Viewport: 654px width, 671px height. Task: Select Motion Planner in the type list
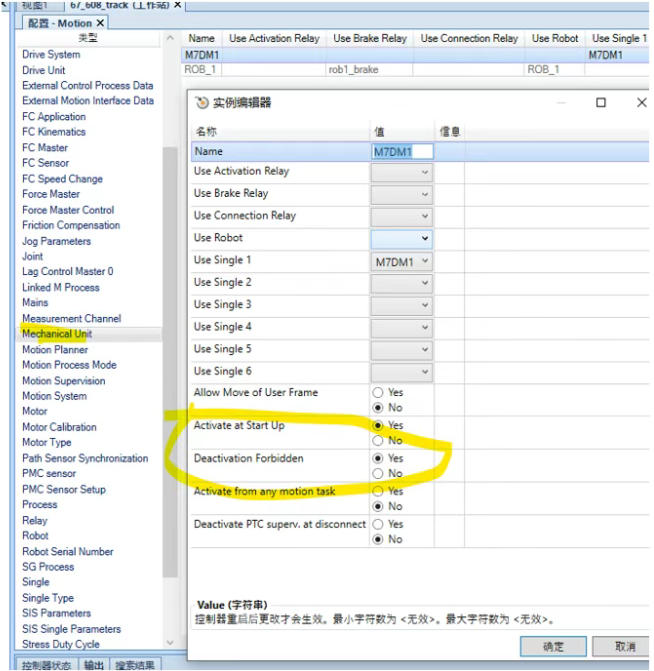(55, 350)
